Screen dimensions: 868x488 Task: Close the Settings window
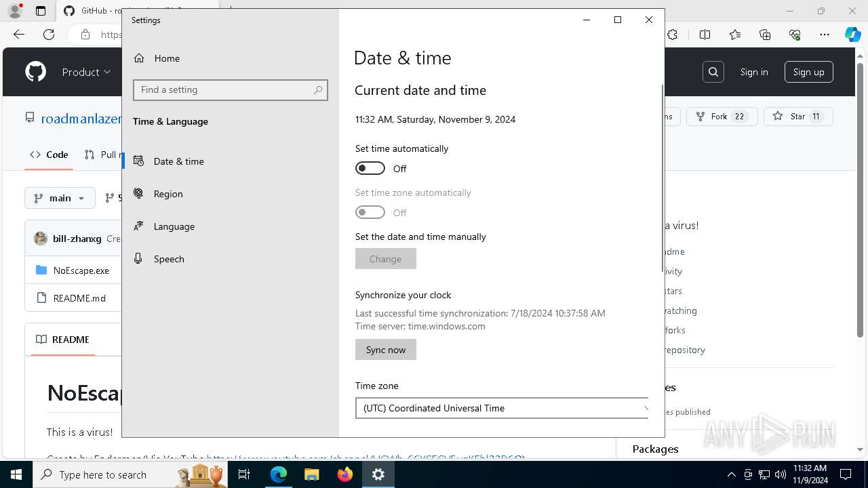click(649, 20)
